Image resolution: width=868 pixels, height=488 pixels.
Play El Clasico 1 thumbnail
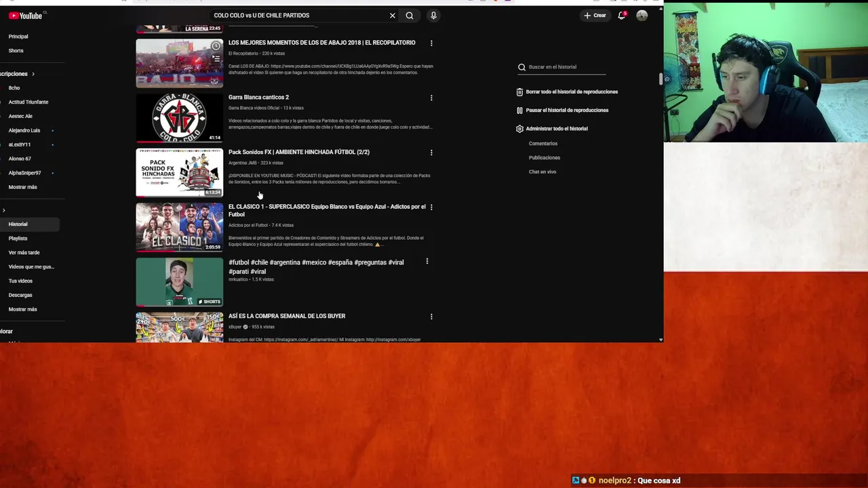tap(179, 227)
